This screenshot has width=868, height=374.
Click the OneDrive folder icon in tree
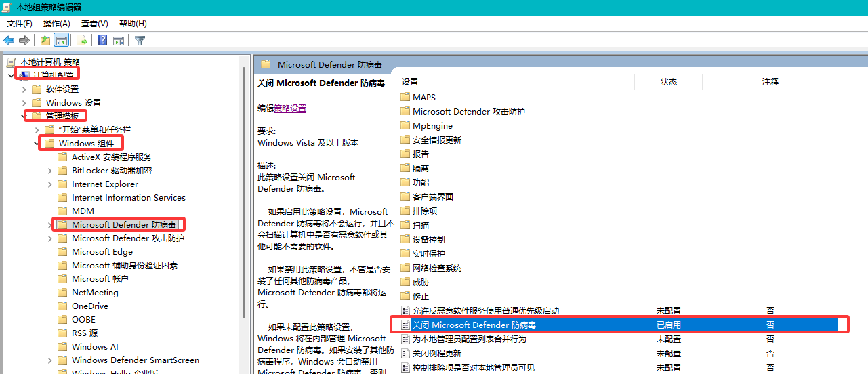[x=63, y=306]
